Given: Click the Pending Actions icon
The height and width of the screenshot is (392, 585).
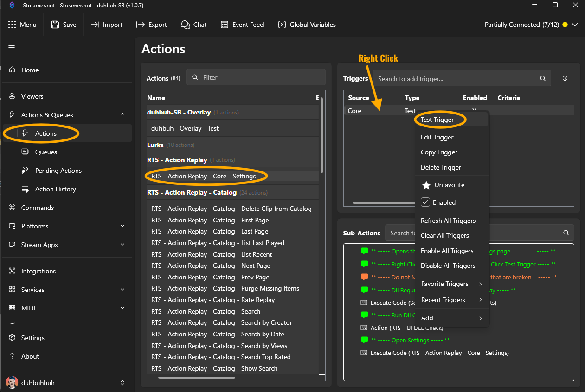Looking at the screenshot, I should (26, 171).
